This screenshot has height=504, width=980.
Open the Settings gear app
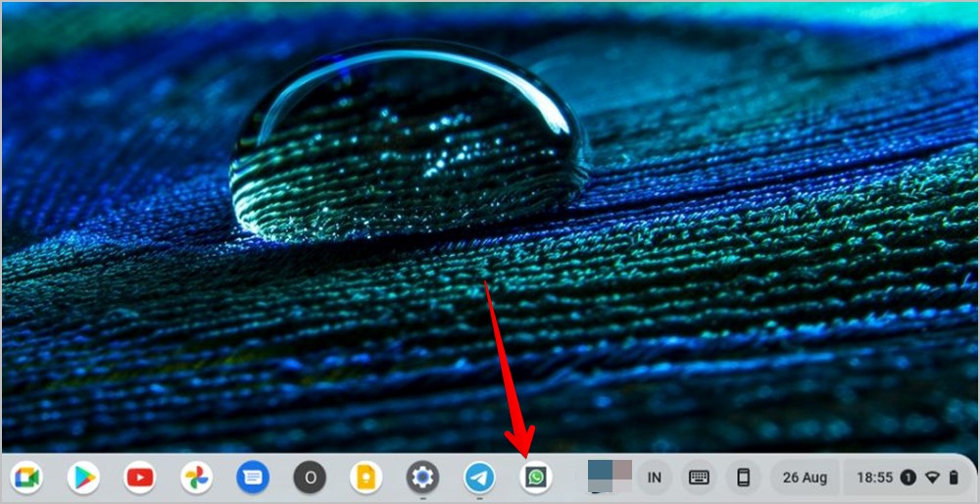(x=422, y=479)
